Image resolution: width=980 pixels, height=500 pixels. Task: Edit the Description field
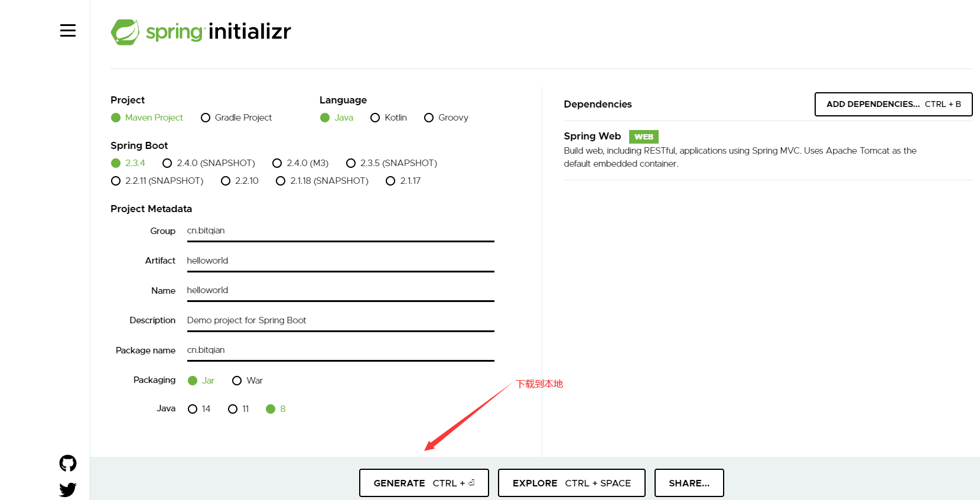(340, 321)
